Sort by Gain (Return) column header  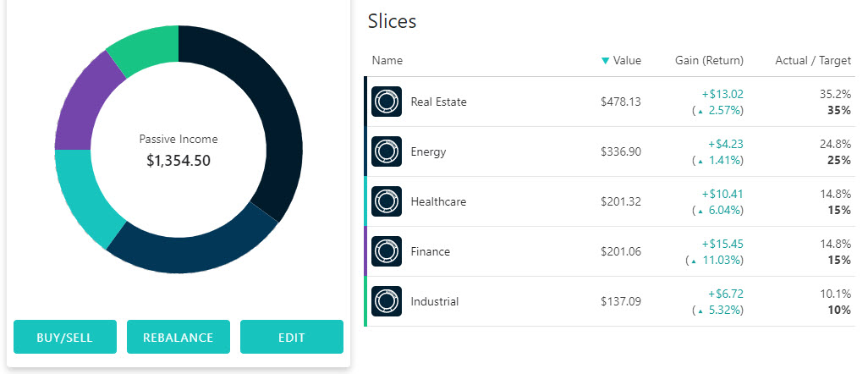pyautogui.click(x=709, y=60)
